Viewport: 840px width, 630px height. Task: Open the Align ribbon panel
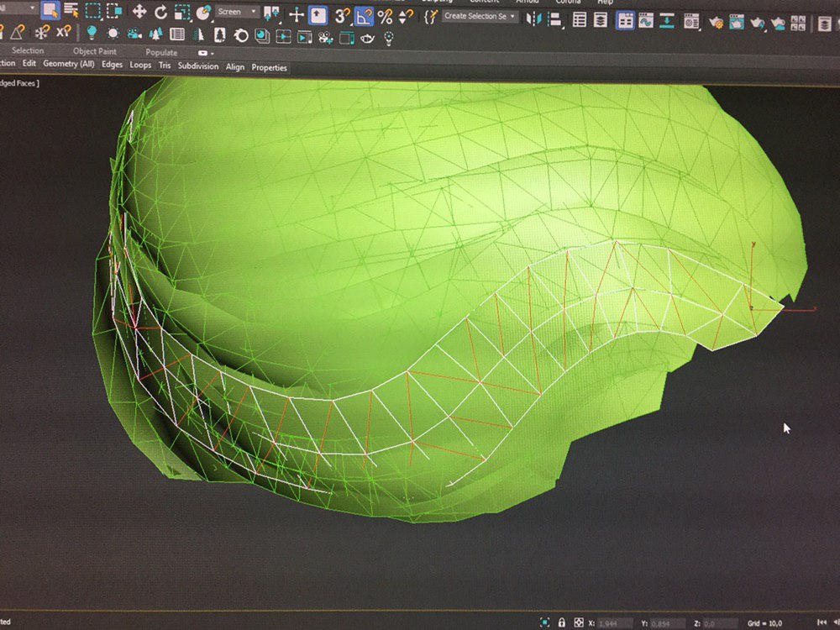pyautogui.click(x=234, y=67)
